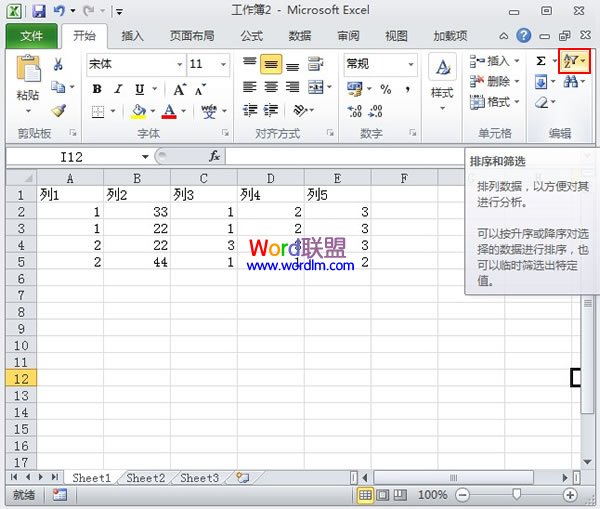Switch to Normal view in status bar
600x509 pixels.
(x=365, y=495)
